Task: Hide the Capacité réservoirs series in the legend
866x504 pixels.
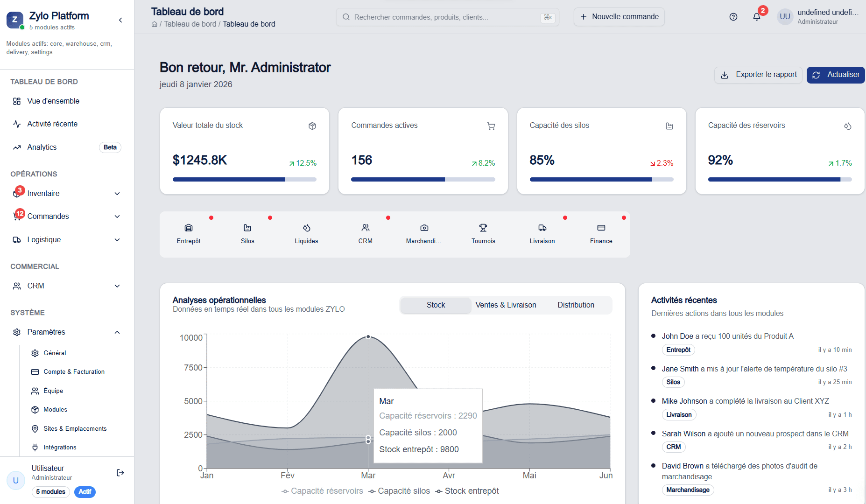Action: click(x=322, y=490)
